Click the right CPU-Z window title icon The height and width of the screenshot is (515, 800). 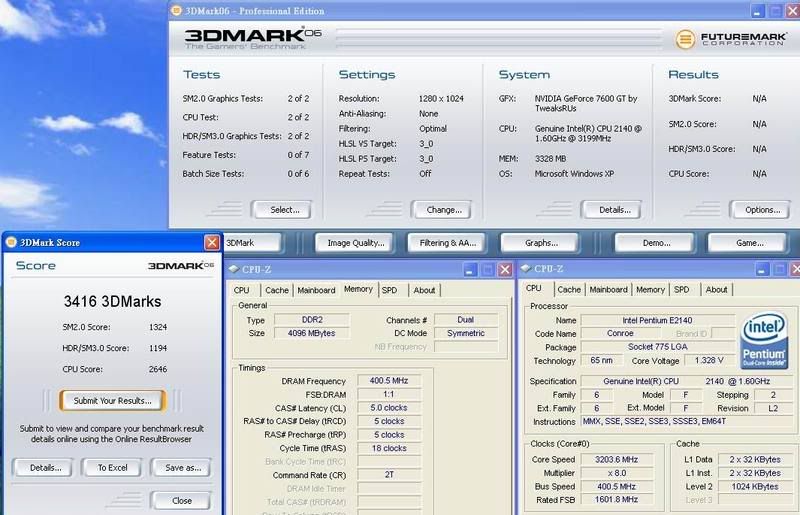[526, 268]
